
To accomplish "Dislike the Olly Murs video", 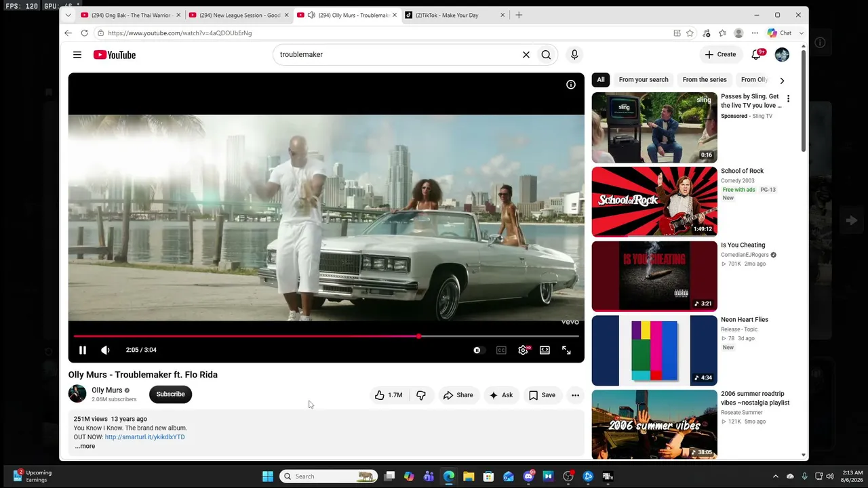I will tap(421, 395).
